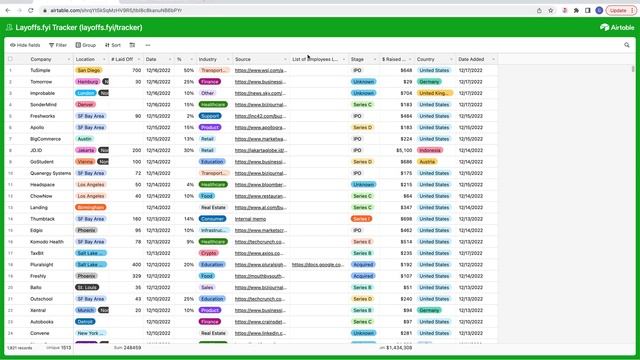The height and width of the screenshot is (360, 640).
Task: Click the share page icon in address bar
Action: (x=539, y=10)
